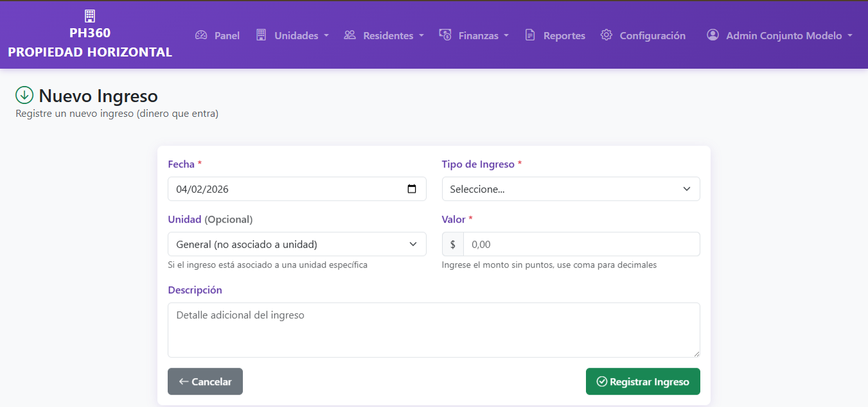Image resolution: width=868 pixels, height=407 pixels.
Task: Click the Residentes people icon
Action: [x=350, y=35]
